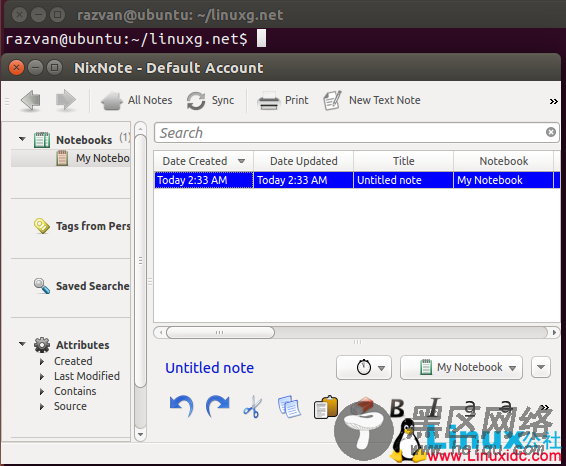Viewport: 566px width, 466px height.
Task: Open Tags from Personal section
Action: (93, 226)
